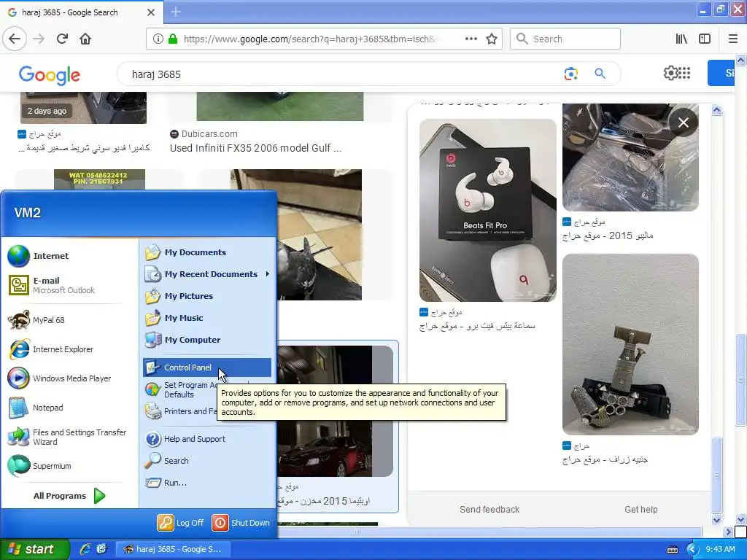Toggle the sidebar icon in the toolbar
The height and width of the screenshot is (560, 747).
coord(705,39)
